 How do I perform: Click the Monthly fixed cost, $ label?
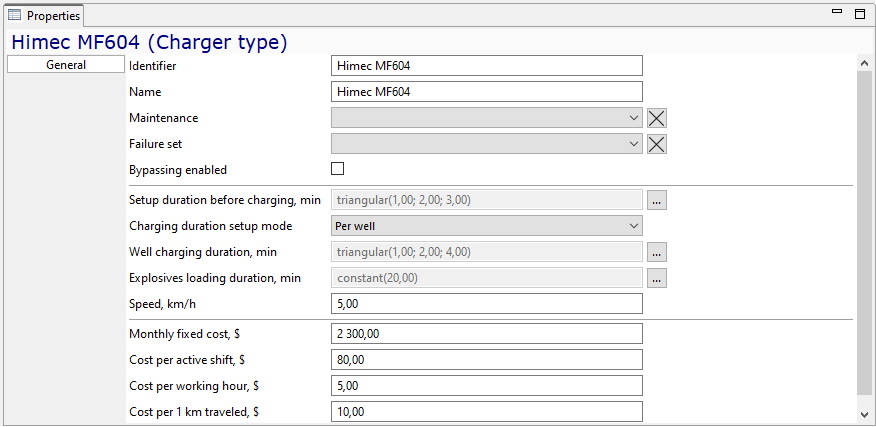coord(184,334)
